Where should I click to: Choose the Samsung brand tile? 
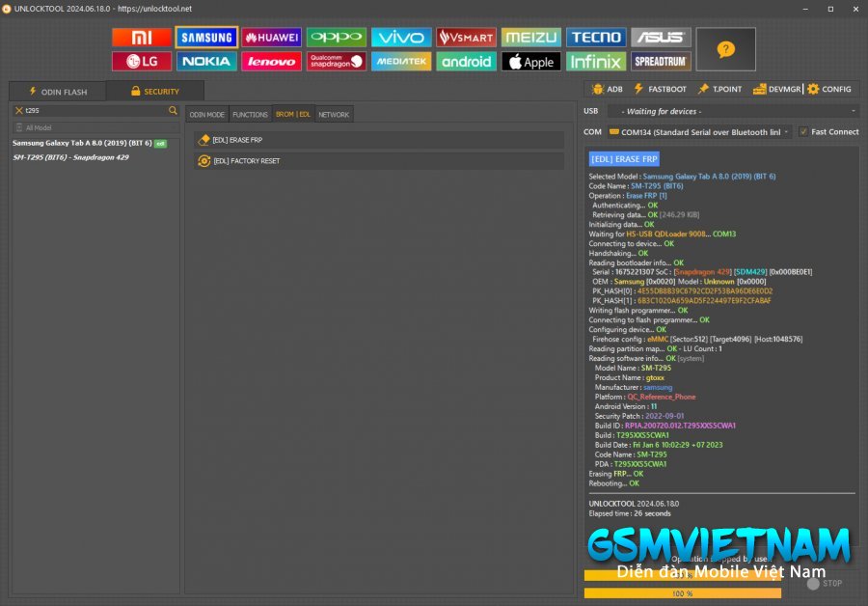point(206,37)
